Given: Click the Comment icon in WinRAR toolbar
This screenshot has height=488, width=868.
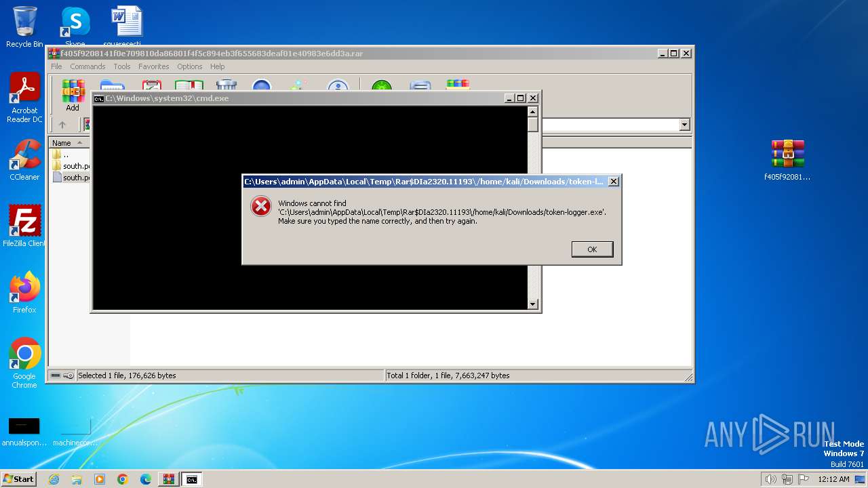Looking at the screenshot, I should (x=420, y=85).
